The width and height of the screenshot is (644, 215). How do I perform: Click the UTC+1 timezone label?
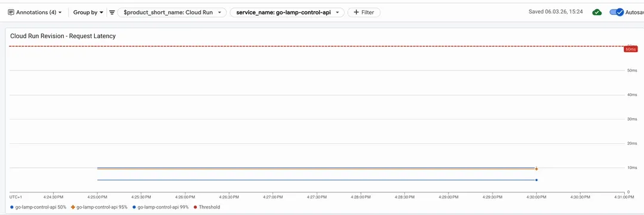click(x=16, y=197)
